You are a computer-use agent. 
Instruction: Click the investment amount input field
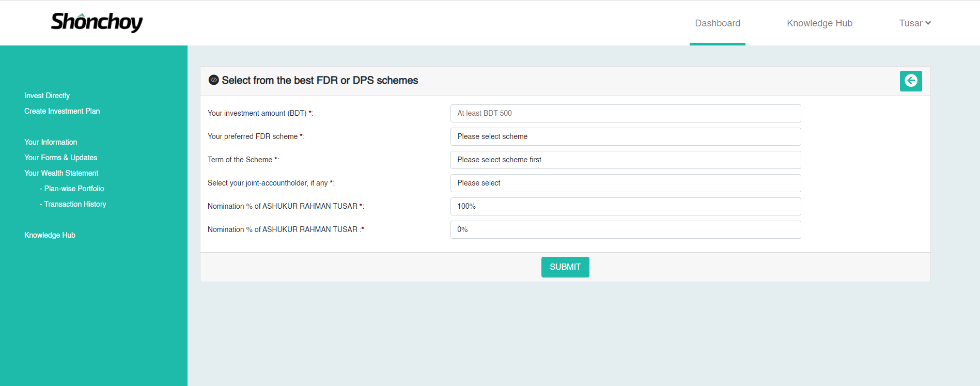[625, 113]
